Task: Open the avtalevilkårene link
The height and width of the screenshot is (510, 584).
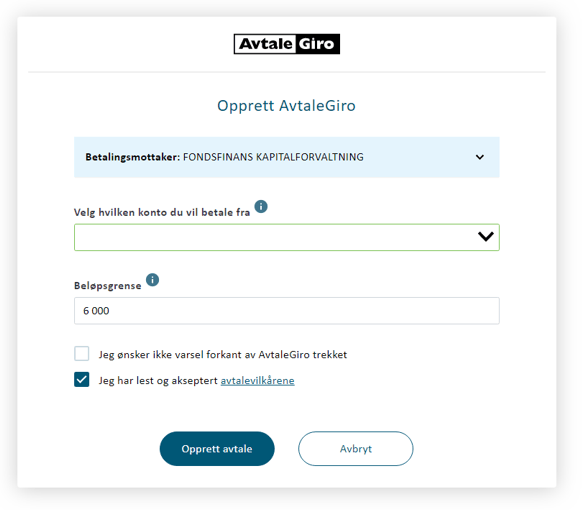Action: tap(257, 381)
